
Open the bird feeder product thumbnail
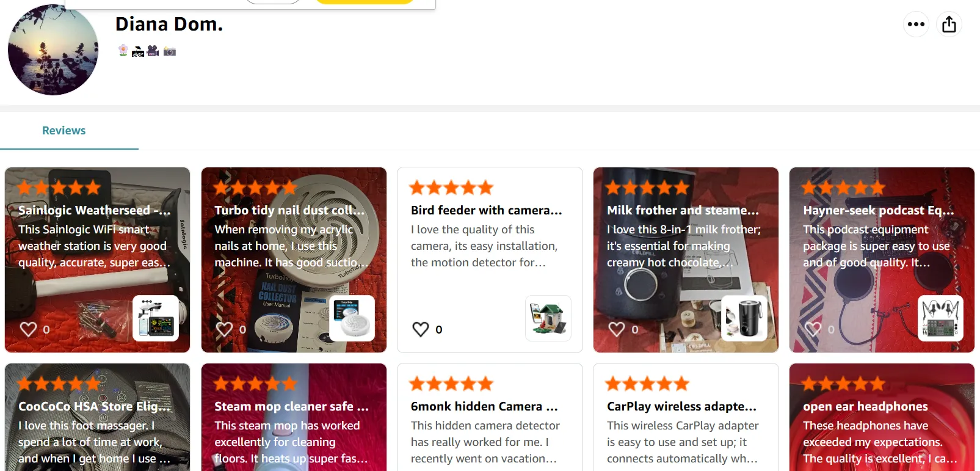tap(548, 318)
